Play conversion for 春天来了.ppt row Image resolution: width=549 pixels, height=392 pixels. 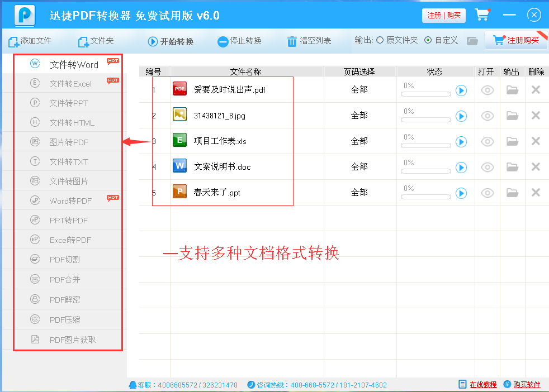click(x=461, y=193)
